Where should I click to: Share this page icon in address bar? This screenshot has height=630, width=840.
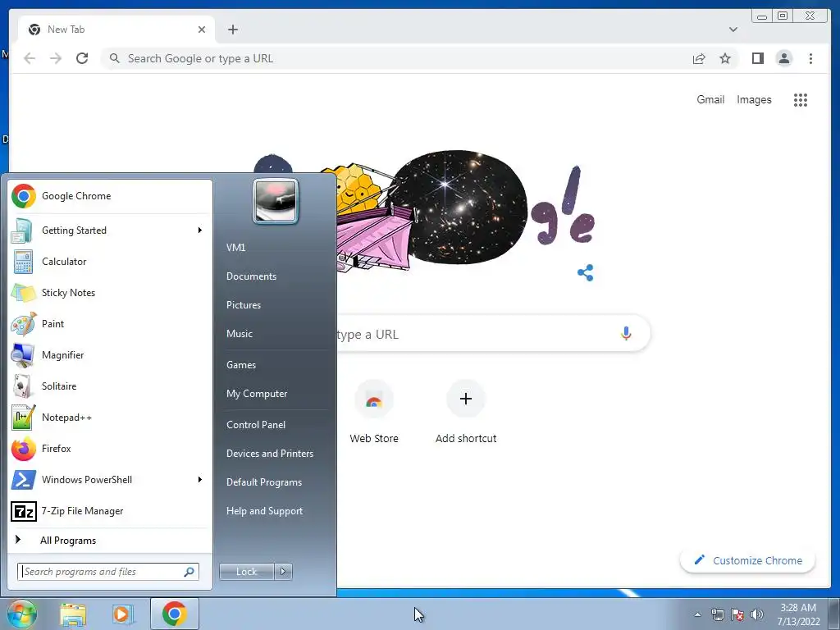click(x=699, y=58)
